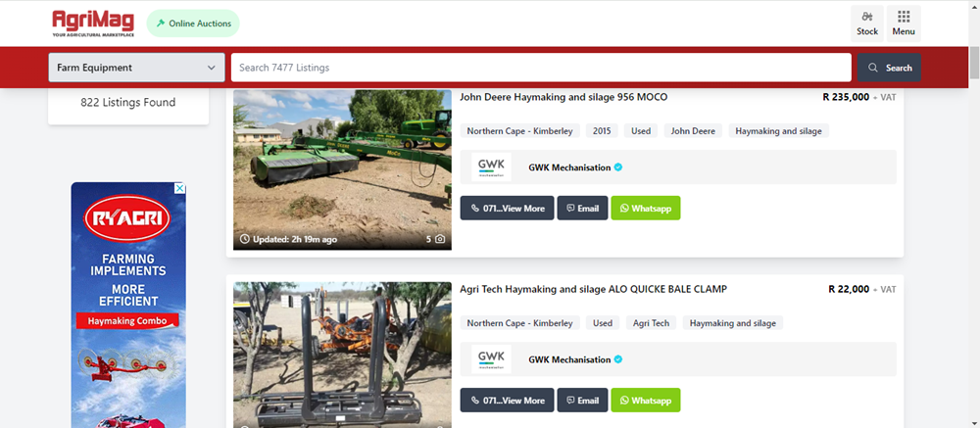Click the bale clamp listing photo
The height and width of the screenshot is (428, 980).
342,355
